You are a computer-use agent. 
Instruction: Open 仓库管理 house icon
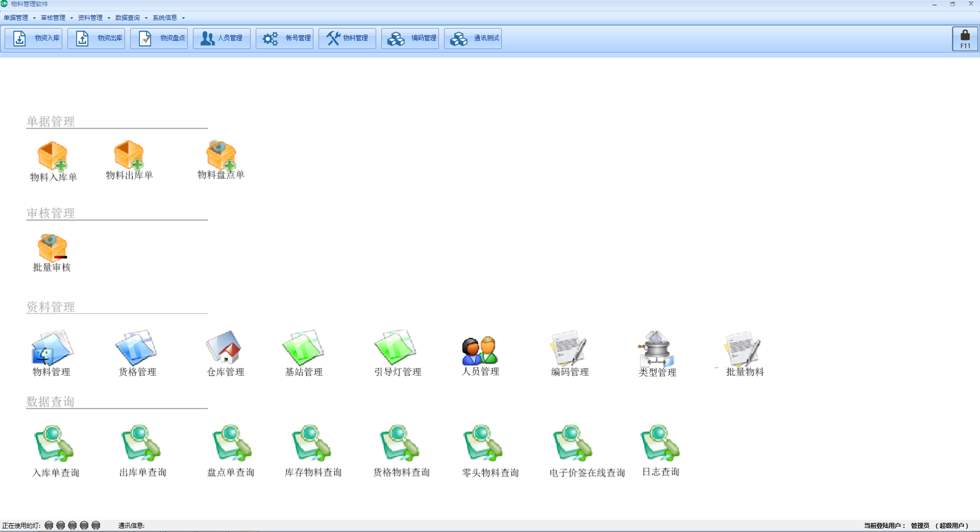point(225,347)
